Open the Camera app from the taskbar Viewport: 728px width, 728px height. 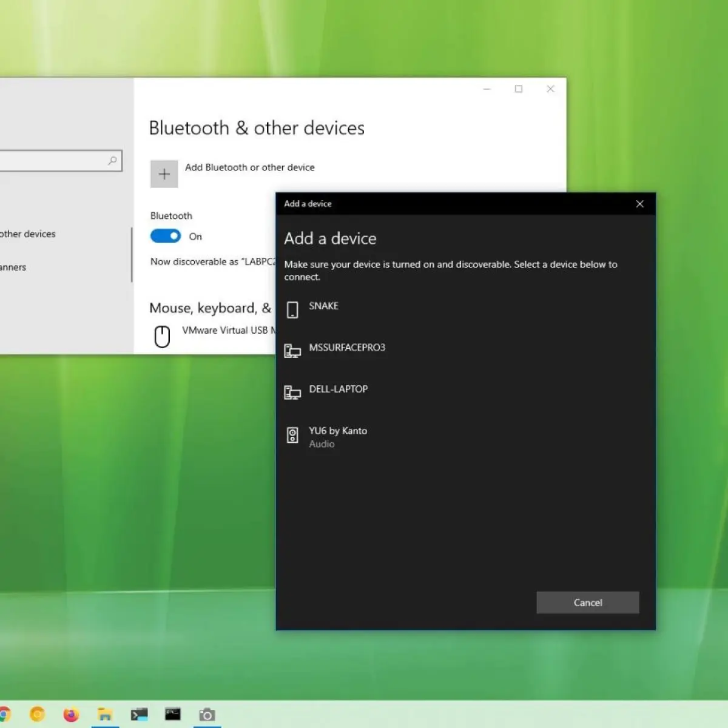pos(207,715)
